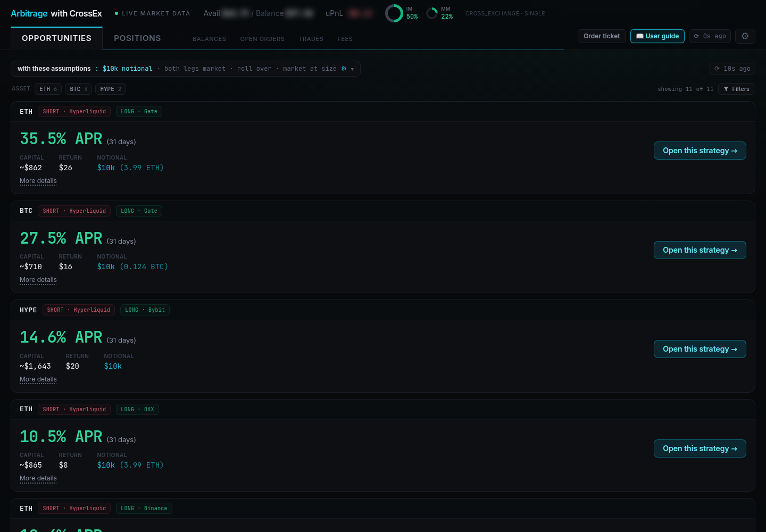
Task: Switch to the Positions tab
Action: pos(137,38)
